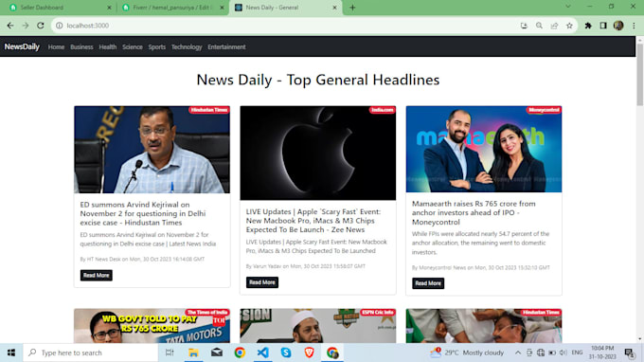Click the India.com source badge

point(383,110)
